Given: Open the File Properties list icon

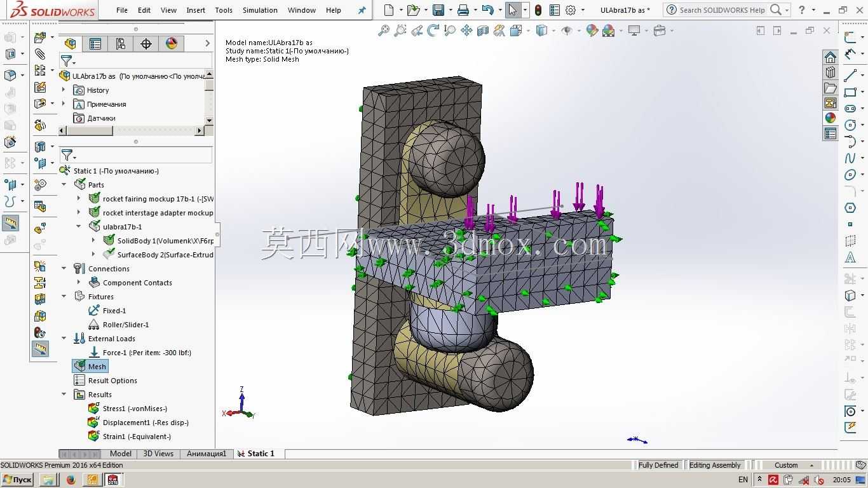Looking at the screenshot, I should click(x=555, y=10).
